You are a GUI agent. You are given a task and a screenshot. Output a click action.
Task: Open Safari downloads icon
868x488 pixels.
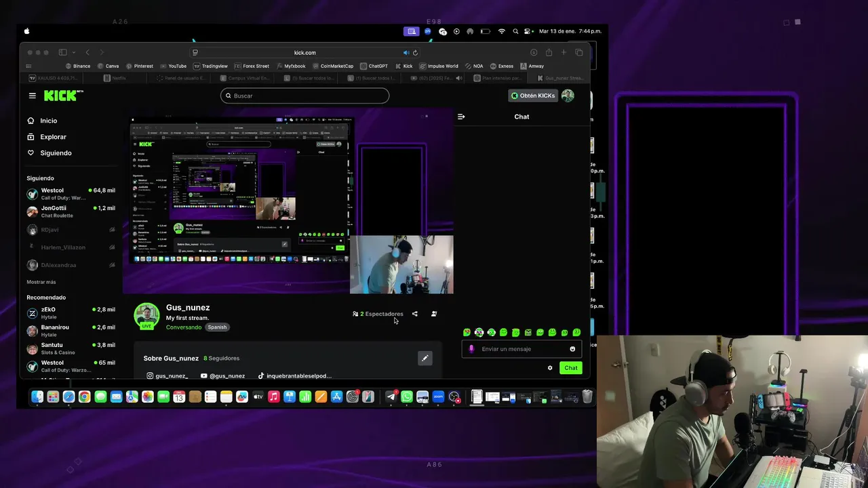(534, 52)
